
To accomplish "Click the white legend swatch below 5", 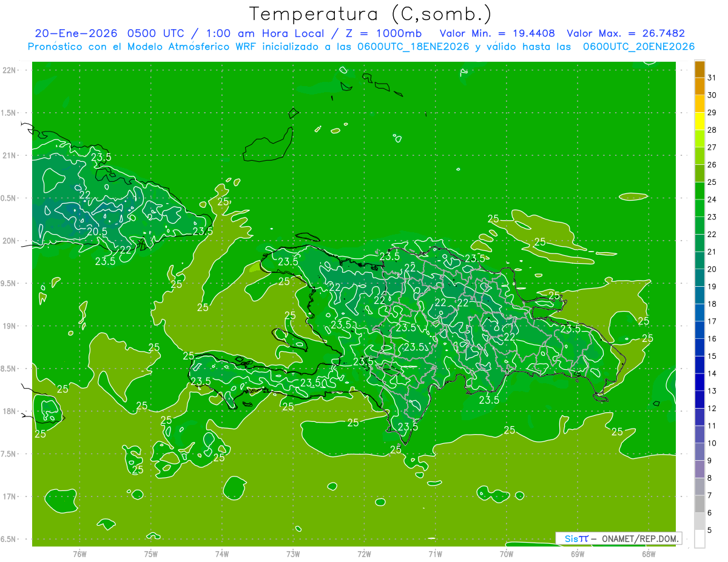I will pyautogui.click(x=699, y=539).
